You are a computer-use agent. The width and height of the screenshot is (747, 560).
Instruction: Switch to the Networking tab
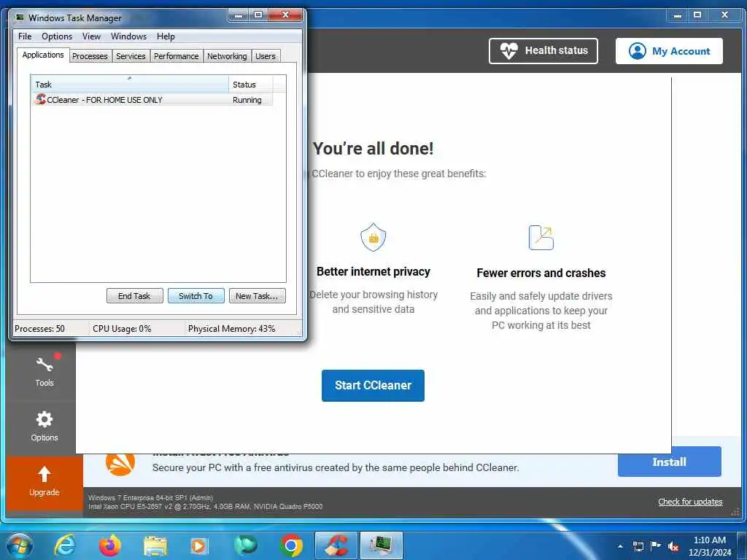[227, 56]
